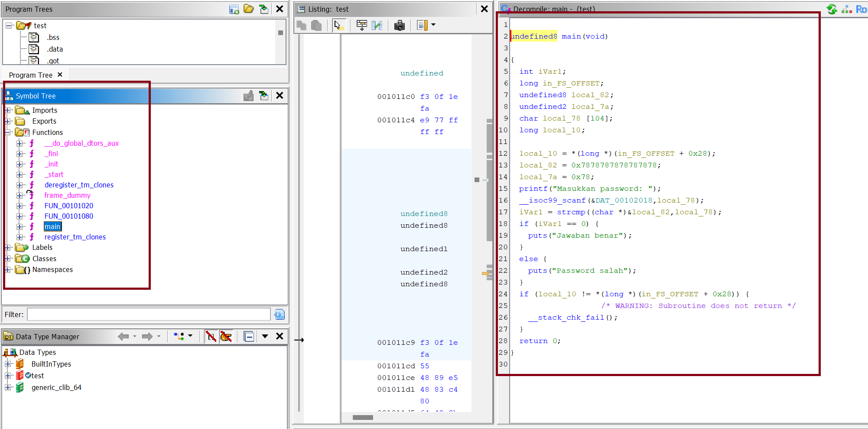868x429 pixels.
Task: Click the disabled edit icon in Symbol Tree header
Action: (248, 96)
